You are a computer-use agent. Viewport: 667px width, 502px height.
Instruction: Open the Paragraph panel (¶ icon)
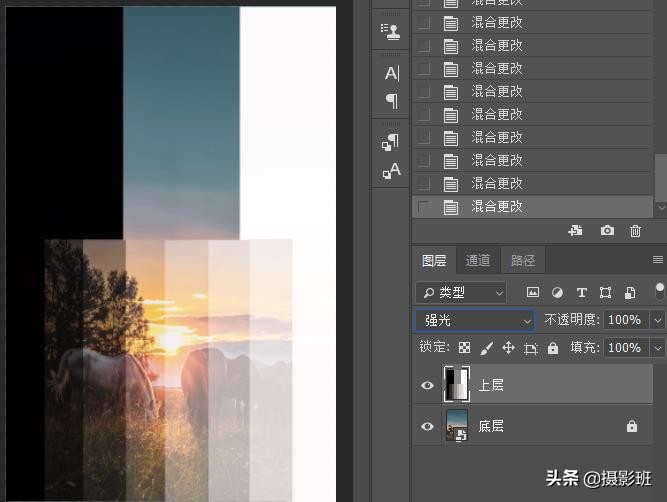(392, 100)
